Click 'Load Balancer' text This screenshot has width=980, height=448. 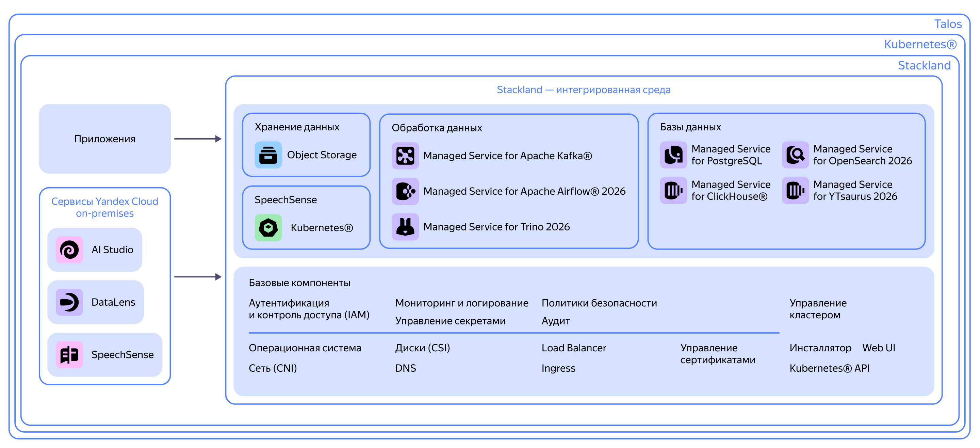(574, 348)
